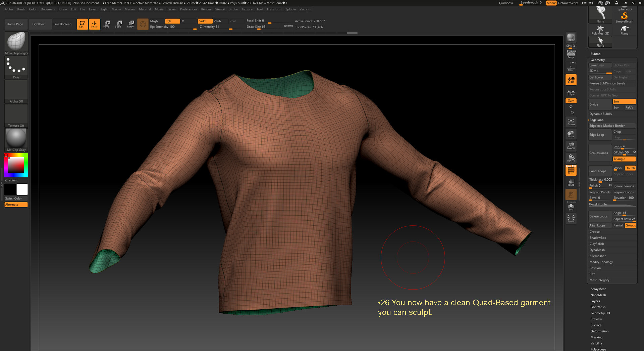
Task: Expand the Subtool panel
Action: click(596, 53)
